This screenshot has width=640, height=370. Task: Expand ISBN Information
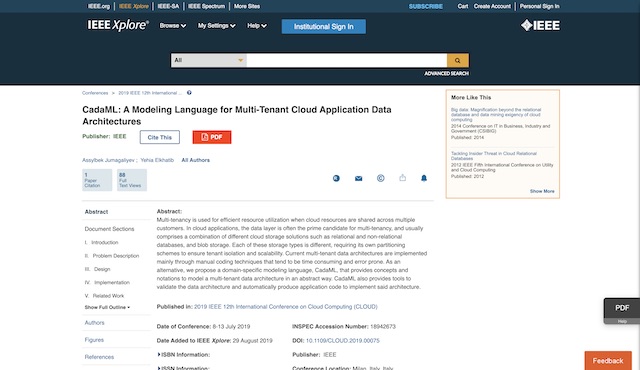(x=183, y=354)
